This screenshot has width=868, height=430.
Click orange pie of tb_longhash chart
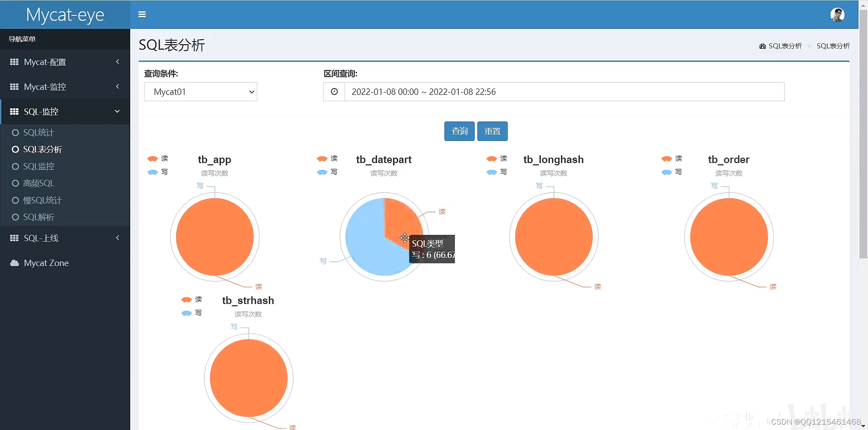pyautogui.click(x=554, y=237)
